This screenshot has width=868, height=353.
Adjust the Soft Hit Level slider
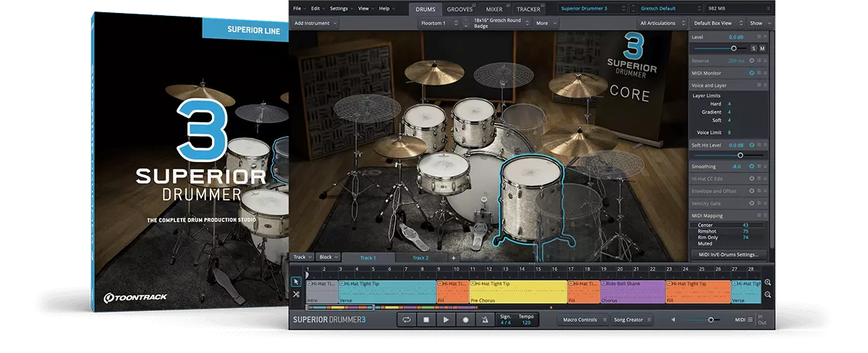(x=740, y=155)
